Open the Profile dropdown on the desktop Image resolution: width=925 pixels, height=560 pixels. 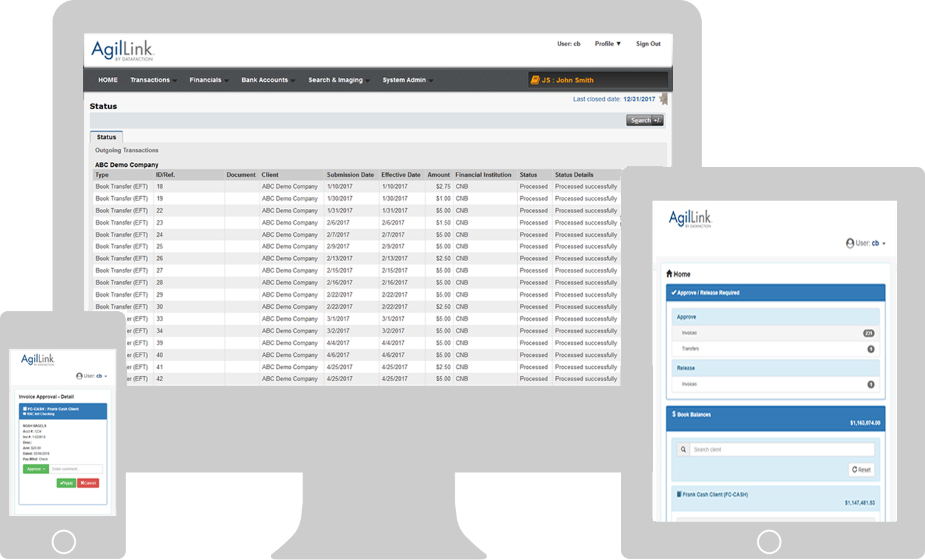tap(608, 44)
